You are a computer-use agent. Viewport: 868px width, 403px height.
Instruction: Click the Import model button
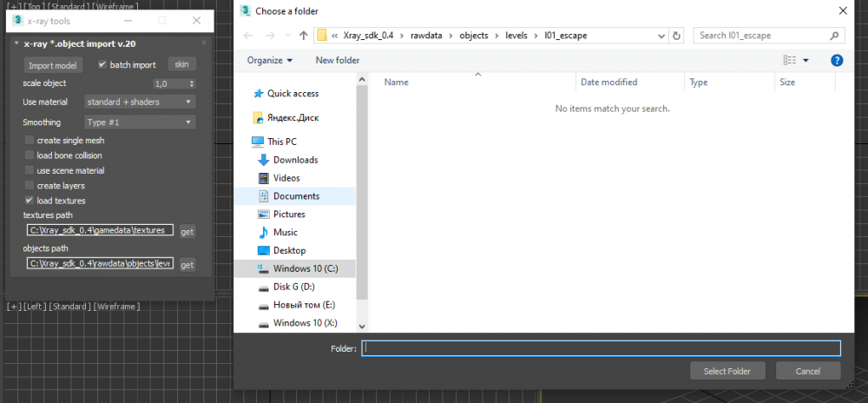(x=53, y=65)
